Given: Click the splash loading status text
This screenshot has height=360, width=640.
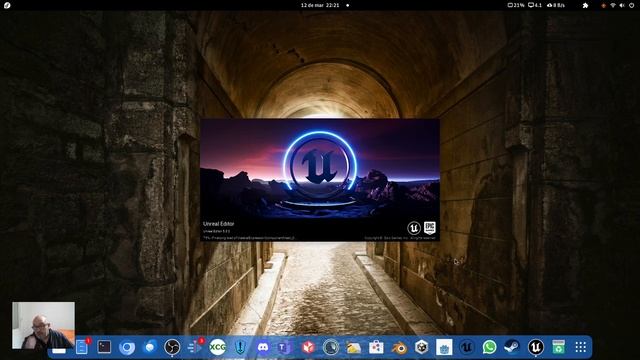Looking at the screenshot, I should click(x=249, y=238).
